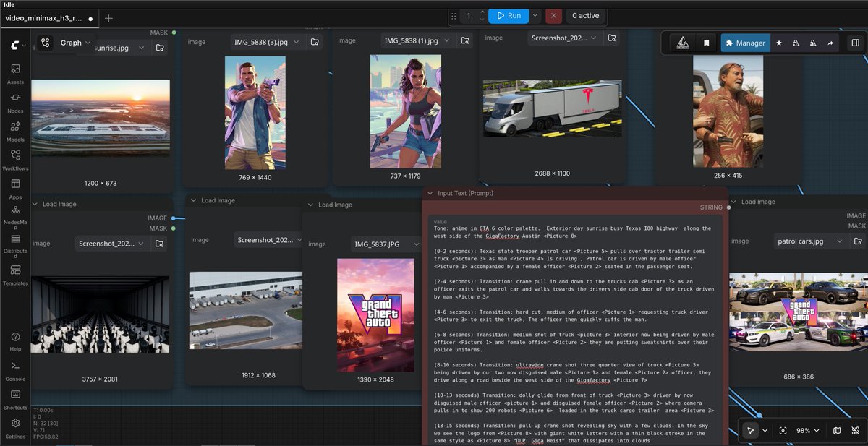Screen dimensions: 868x446
Task: Click the 2688 × 1100 dimension label
Action: click(x=551, y=173)
